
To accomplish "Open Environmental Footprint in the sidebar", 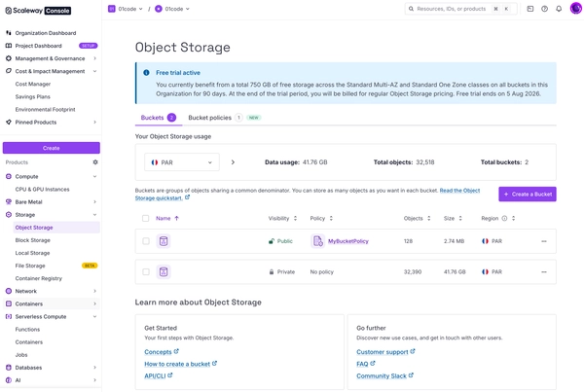I will point(45,109).
